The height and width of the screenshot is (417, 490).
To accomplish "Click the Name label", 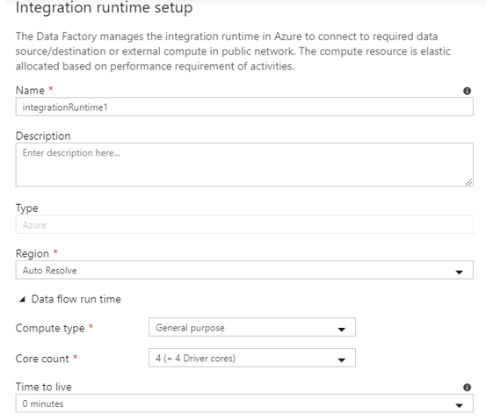I will click(30, 90).
